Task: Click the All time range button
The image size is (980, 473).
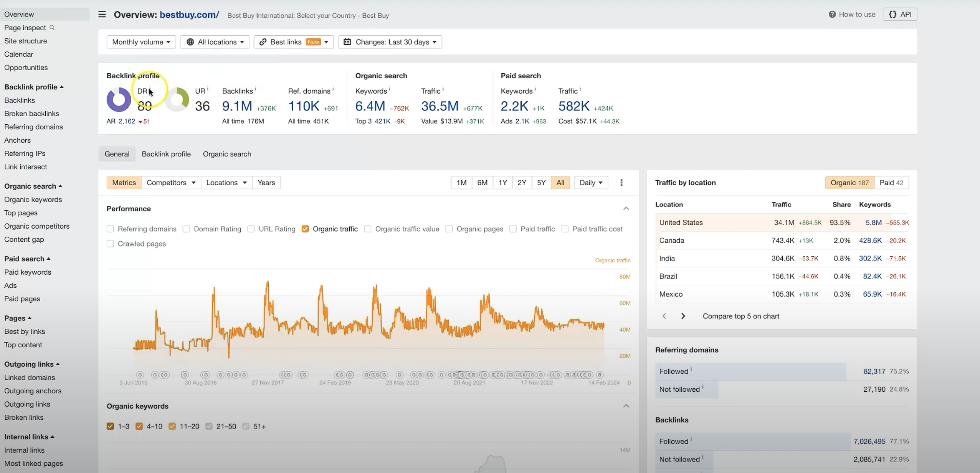Action: 560,182
